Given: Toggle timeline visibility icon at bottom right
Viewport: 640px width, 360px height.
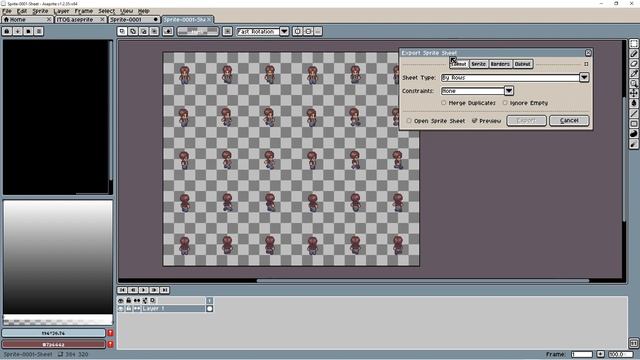Looking at the screenshot, I should [633, 343].
